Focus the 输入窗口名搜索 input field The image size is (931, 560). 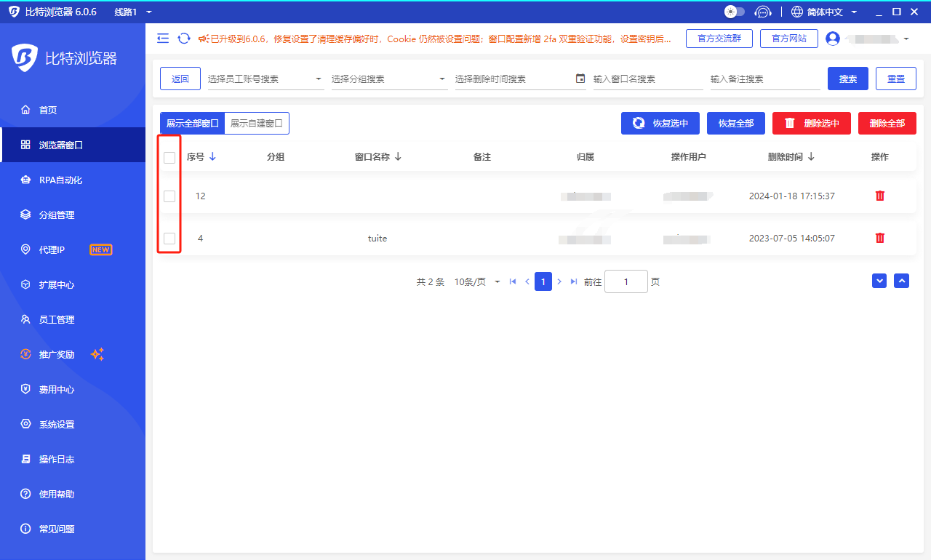[648, 79]
